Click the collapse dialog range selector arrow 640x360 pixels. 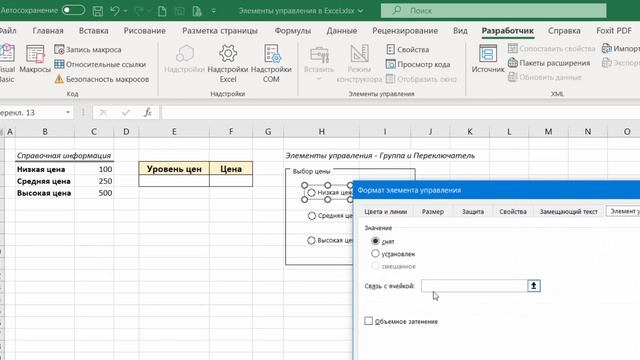[x=533, y=286]
